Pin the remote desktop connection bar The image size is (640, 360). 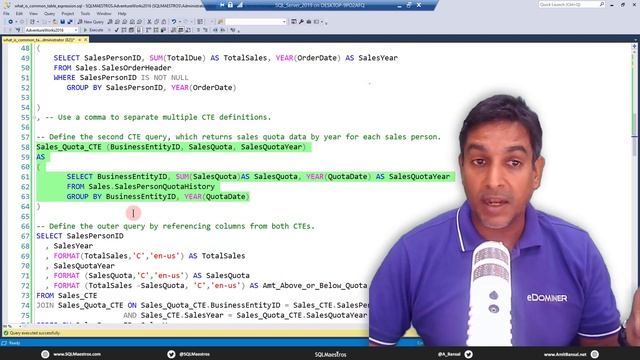click(x=222, y=5)
